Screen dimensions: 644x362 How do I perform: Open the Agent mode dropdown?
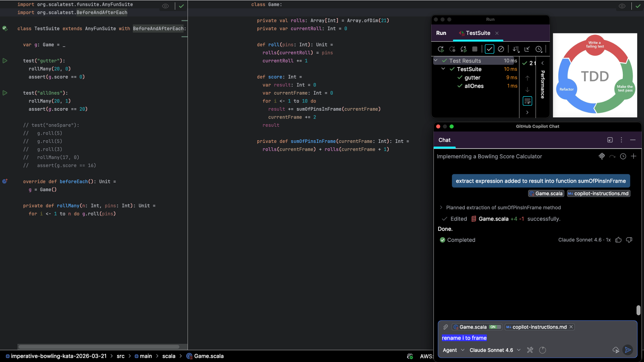click(x=453, y=350)
